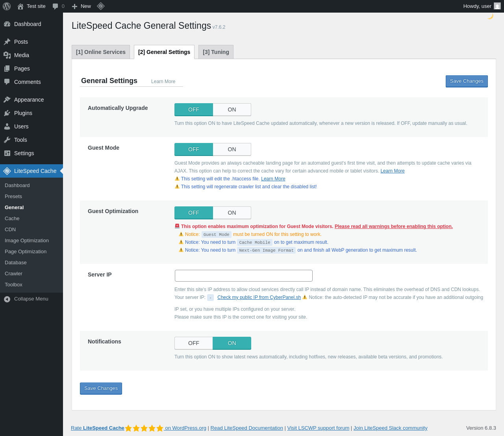The image size is (504, 436).
Task: Turn Automatically Upgrade ON
Action: click(x=232, y=110)
